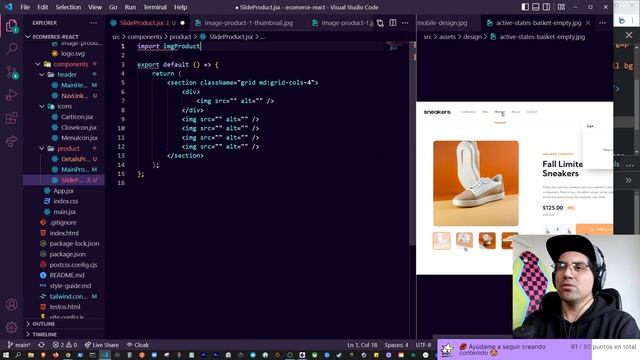Image resolution: width=640 pixels, height=360 pixels.
Task: Start Live Share from status bar
Action: [102, 345]
